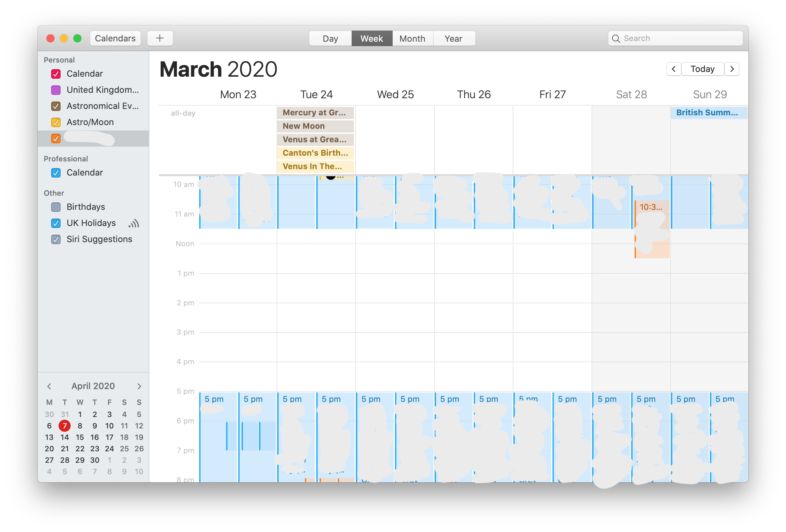Go to previous week with left chevron

(673, 69)
